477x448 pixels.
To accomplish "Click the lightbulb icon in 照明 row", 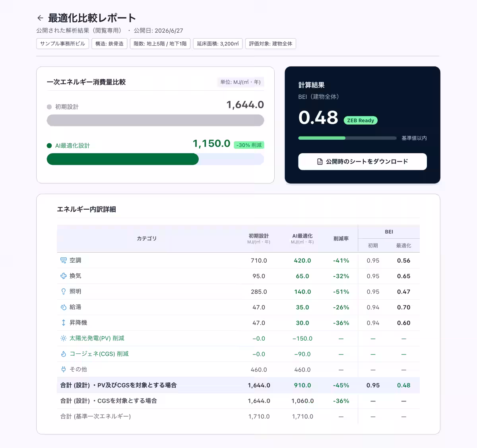I will tap(63, 292).
